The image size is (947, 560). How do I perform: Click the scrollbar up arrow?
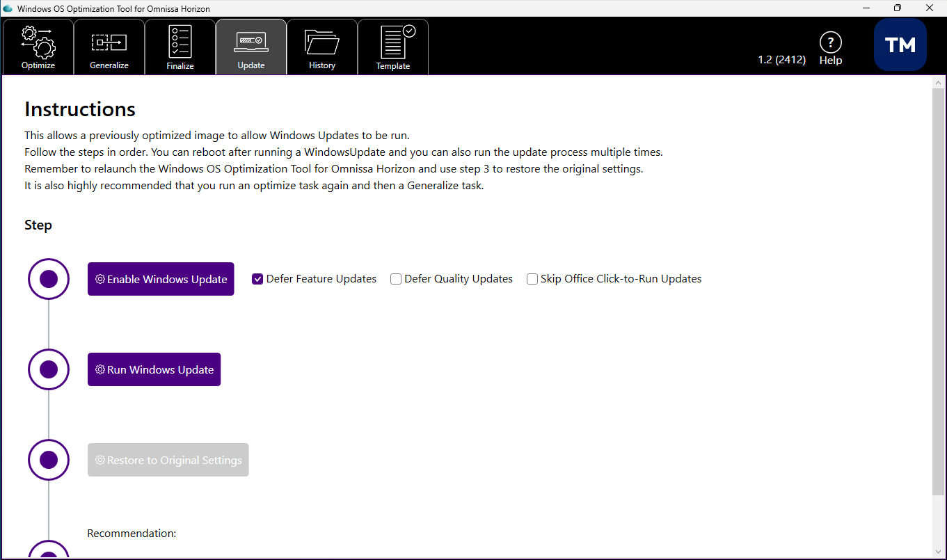point(939,82)
